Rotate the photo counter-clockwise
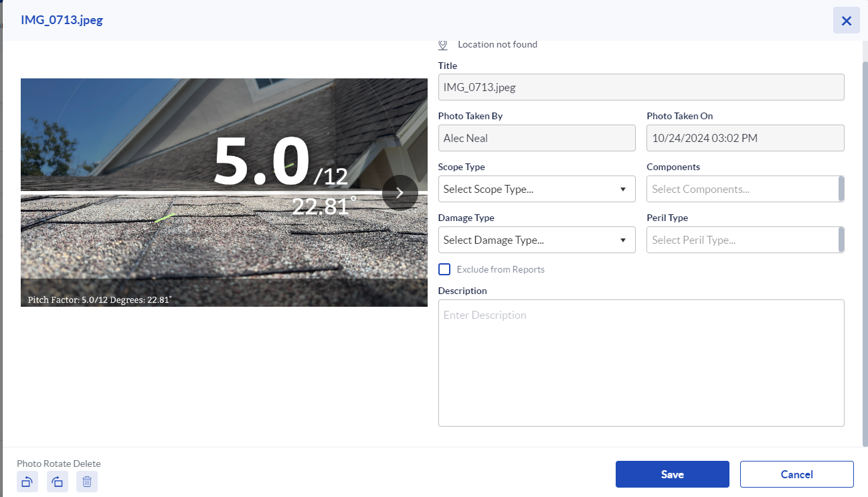Screen dimensions: 868x497 (x=27, y=482)
